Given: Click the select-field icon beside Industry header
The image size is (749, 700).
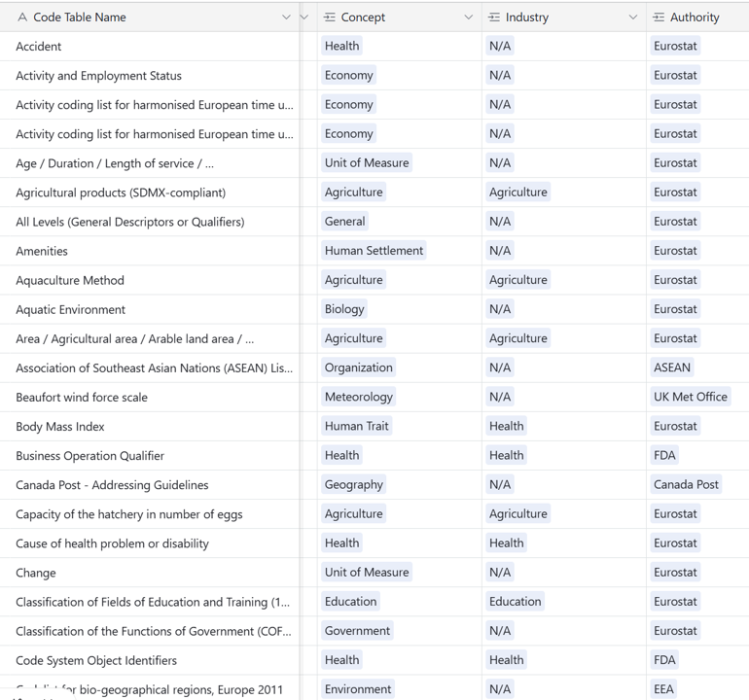Looking at the screenshot, I should pos(494,17).
